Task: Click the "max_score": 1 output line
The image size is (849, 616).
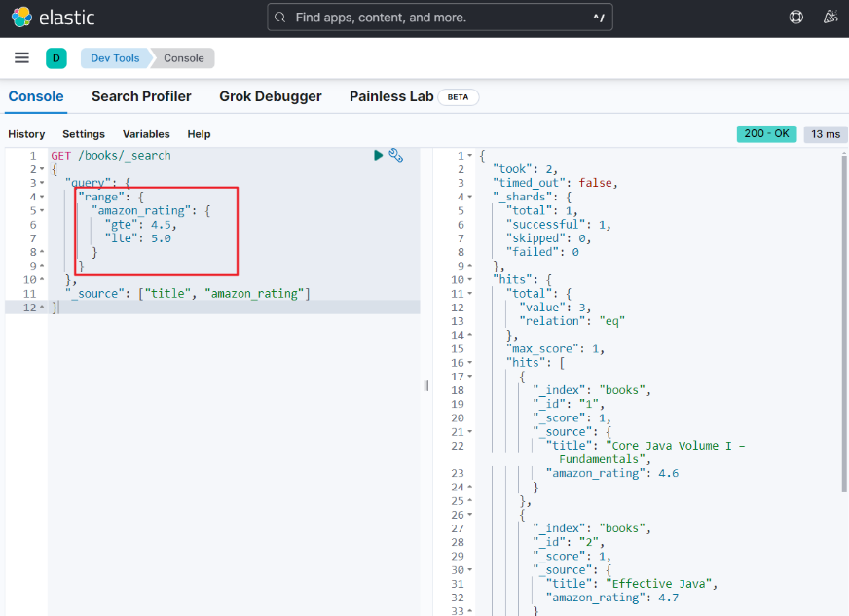Action: [x=555, y=348]
